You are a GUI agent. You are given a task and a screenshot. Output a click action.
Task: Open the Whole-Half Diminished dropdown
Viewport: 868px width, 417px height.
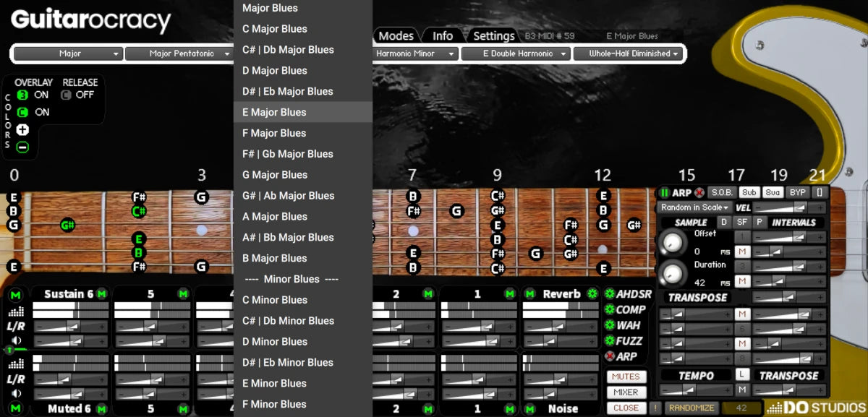pyautogui.click(x=628, y=53)
